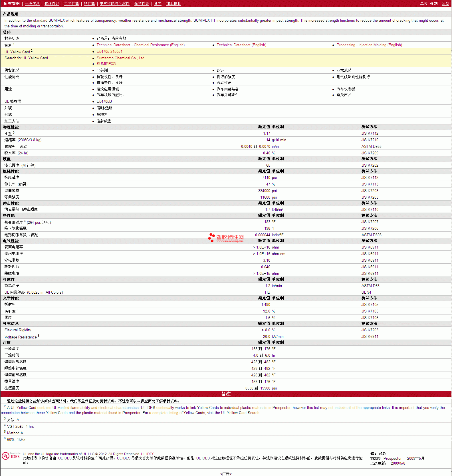Open Processing - Injection Molding (English) link

[369, 45]
